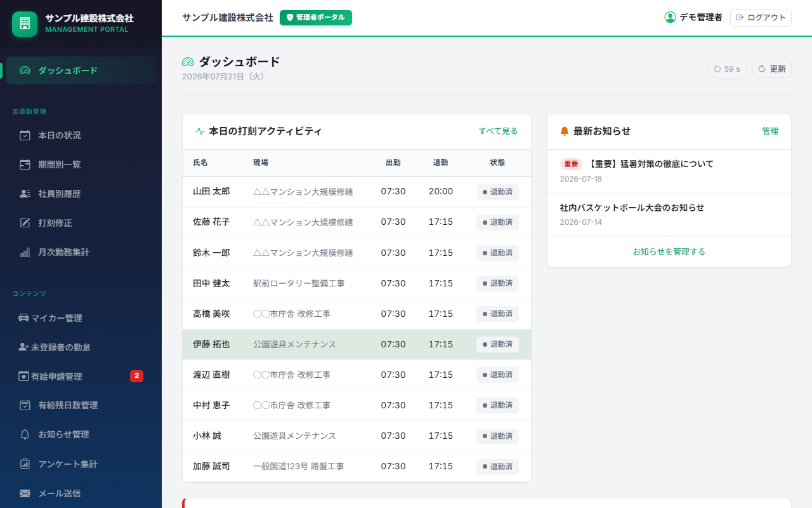The height and width of the screenshot is (508, 812).
Task: Click the gauge icon next to ダッシュボード heading
Action: [188, 62]
